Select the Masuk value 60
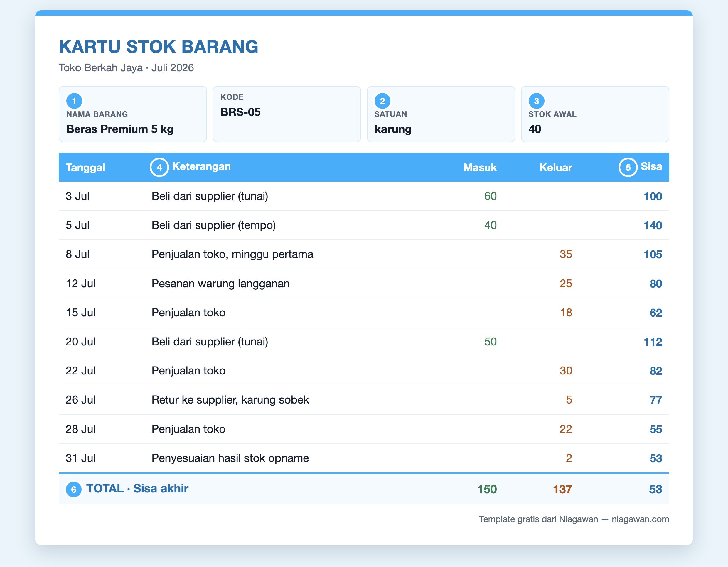Viewport: 728px width, 567px height. (490, 196)
